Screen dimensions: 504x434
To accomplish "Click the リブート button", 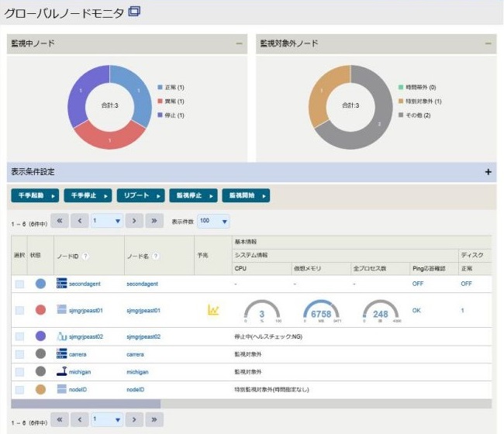I will pos(141,195).
